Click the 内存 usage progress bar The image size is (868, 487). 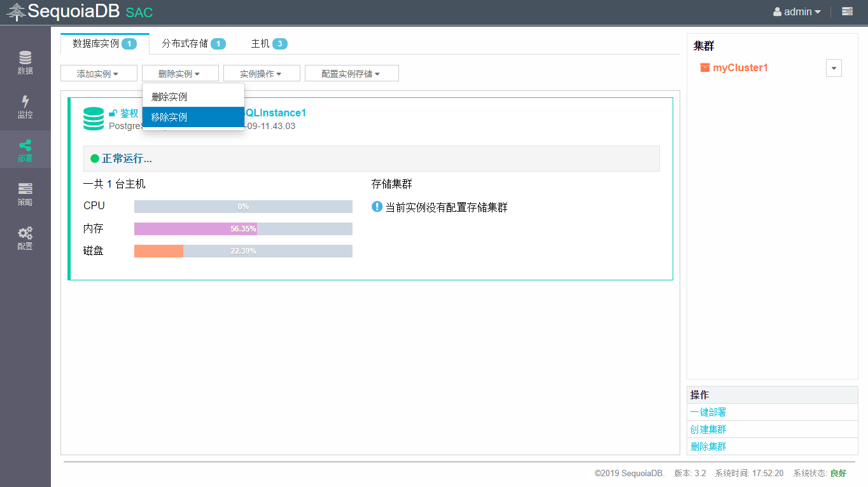click(243, 229)
